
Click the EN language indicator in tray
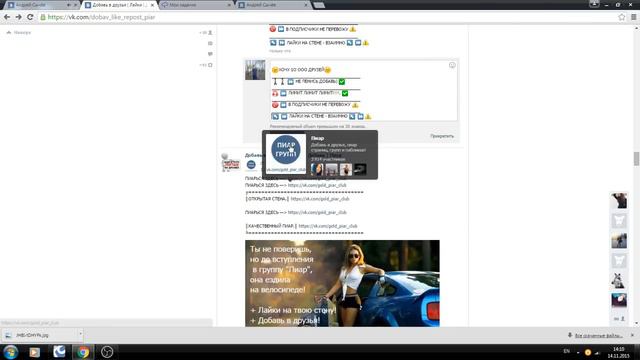coord(567,351)
